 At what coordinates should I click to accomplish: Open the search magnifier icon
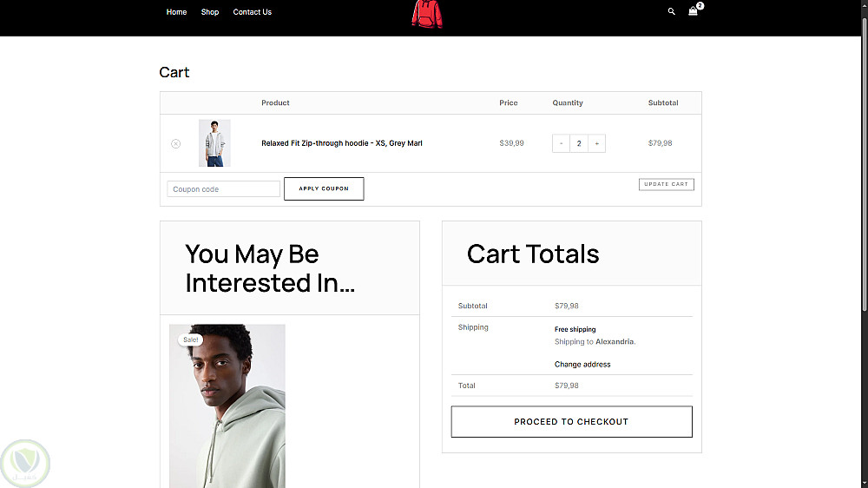(671, 12)
